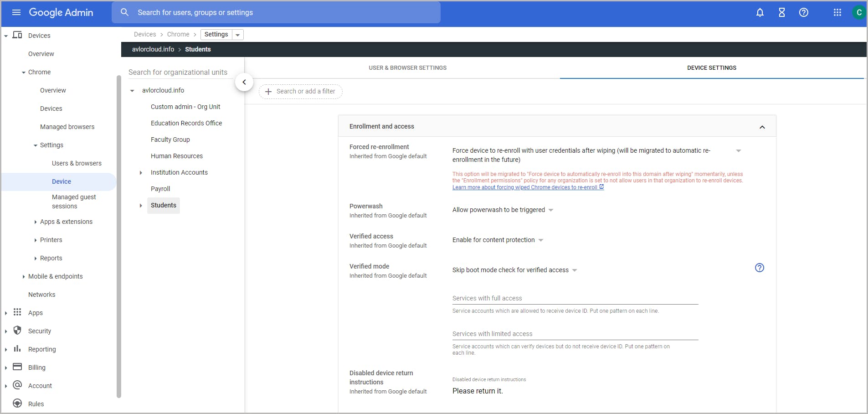This screenshot has height=414, width=868.
Task: Click the Google Admin logo
Action: tap(61, 12)
